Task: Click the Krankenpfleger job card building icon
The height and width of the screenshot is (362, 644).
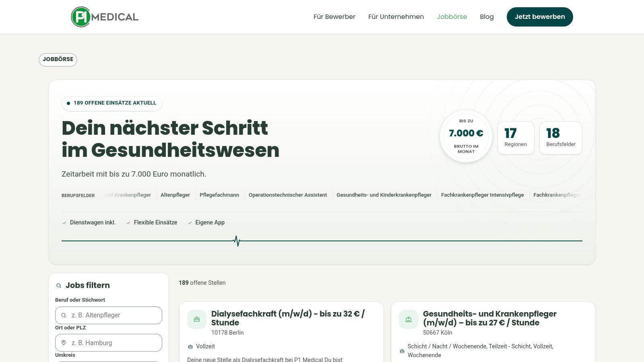Action: [409, 319]
